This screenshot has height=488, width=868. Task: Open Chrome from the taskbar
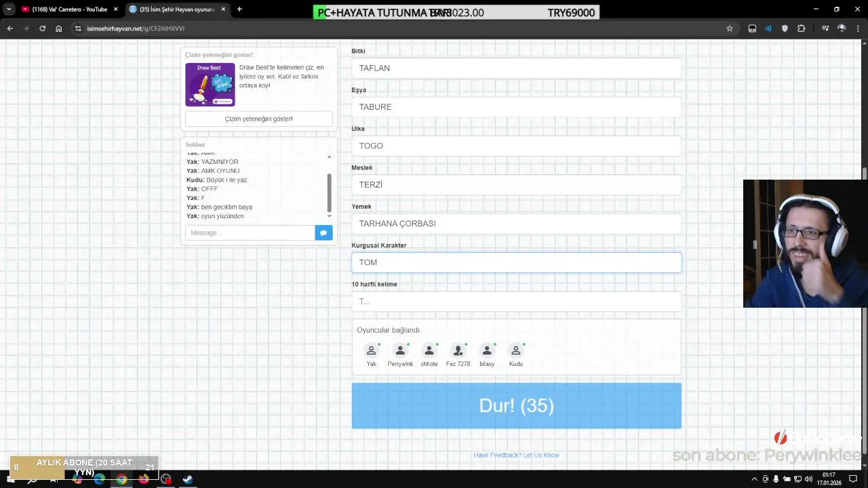click(121, 479)
